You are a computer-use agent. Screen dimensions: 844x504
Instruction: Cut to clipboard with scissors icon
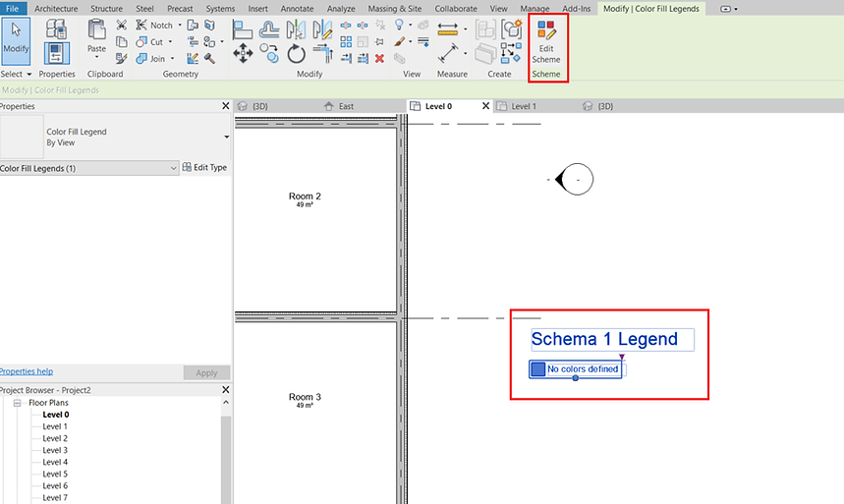tap(122, 25)
